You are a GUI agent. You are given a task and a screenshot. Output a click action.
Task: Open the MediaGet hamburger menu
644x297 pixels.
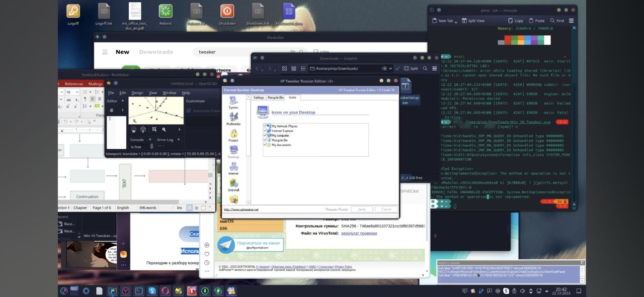coord(105,52)
